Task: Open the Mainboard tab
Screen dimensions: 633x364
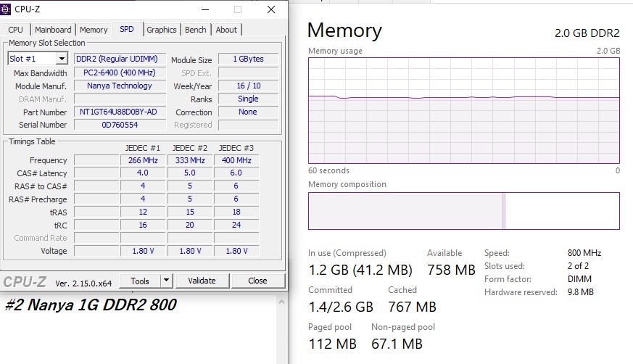Action: click(x=53, y=30)
